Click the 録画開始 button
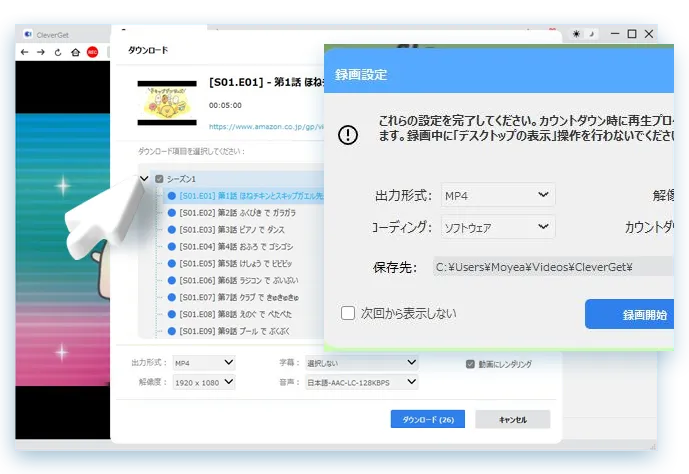Viewport: 689px width, 474px height. (629, 315)
